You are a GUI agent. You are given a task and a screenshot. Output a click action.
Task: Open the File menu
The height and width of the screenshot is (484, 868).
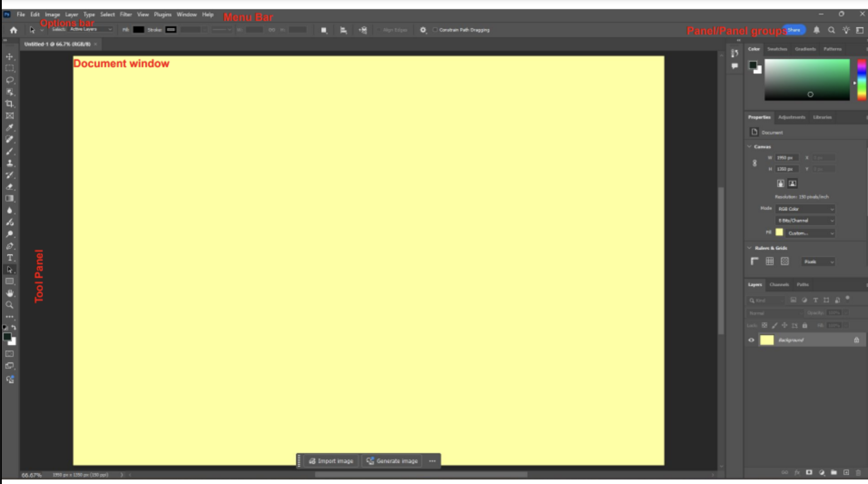tap(21, 15)
